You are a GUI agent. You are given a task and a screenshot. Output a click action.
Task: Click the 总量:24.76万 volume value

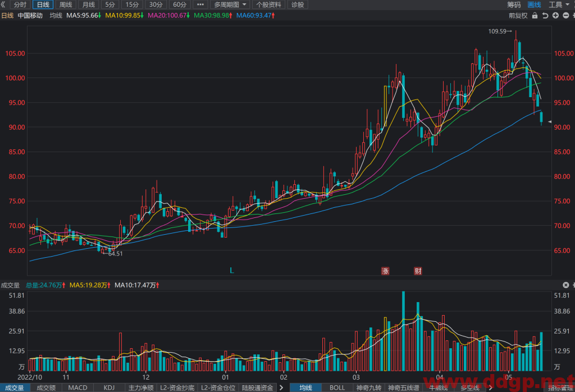45,285
